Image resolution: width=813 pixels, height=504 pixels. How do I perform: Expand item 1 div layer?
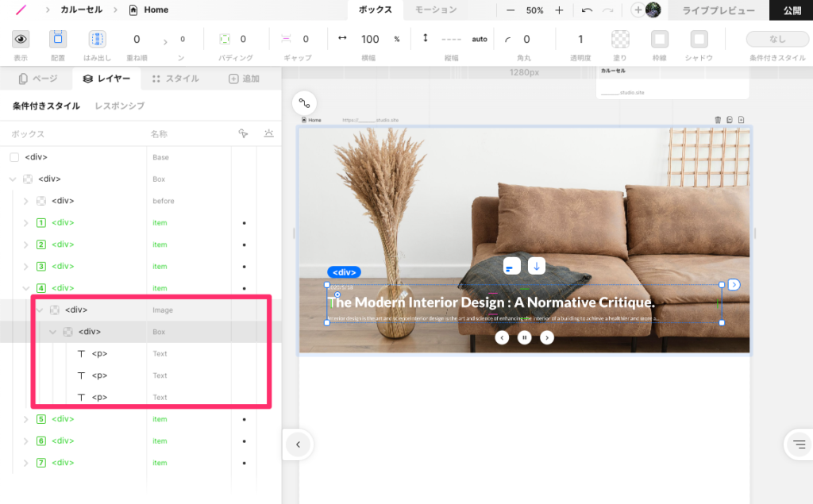pos(25,222)
